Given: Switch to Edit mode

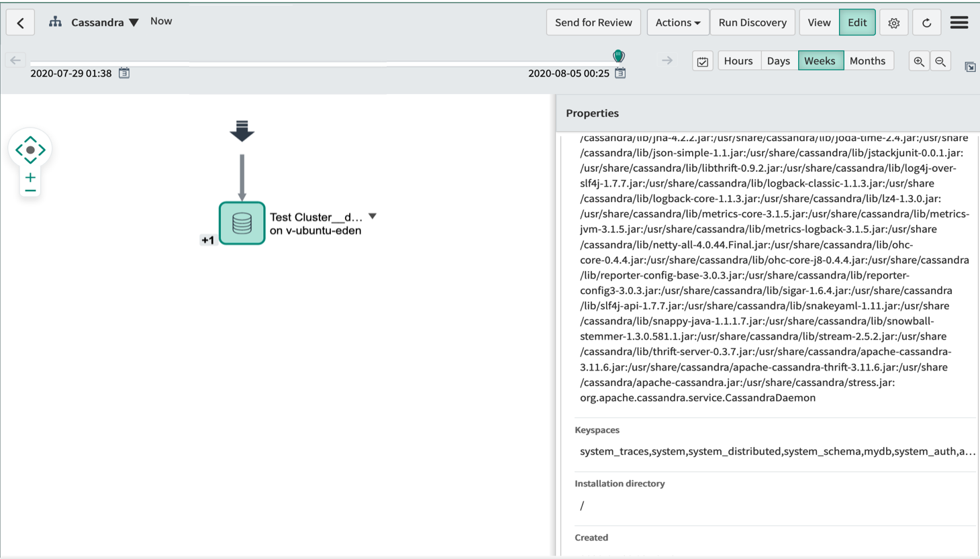Looking at the screenshot, I should (857, 23).
